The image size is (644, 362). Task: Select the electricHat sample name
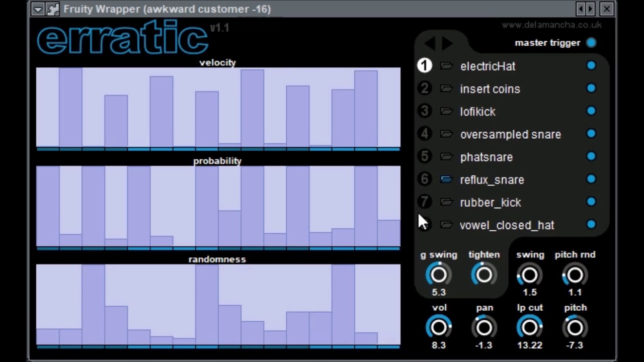point(488,66)
